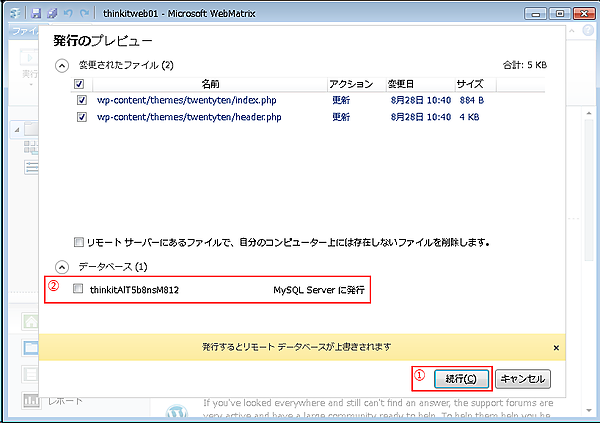Viewport: 600px width, 423px height.
Task: Collapse the データベース section
Action: point(63,267)
